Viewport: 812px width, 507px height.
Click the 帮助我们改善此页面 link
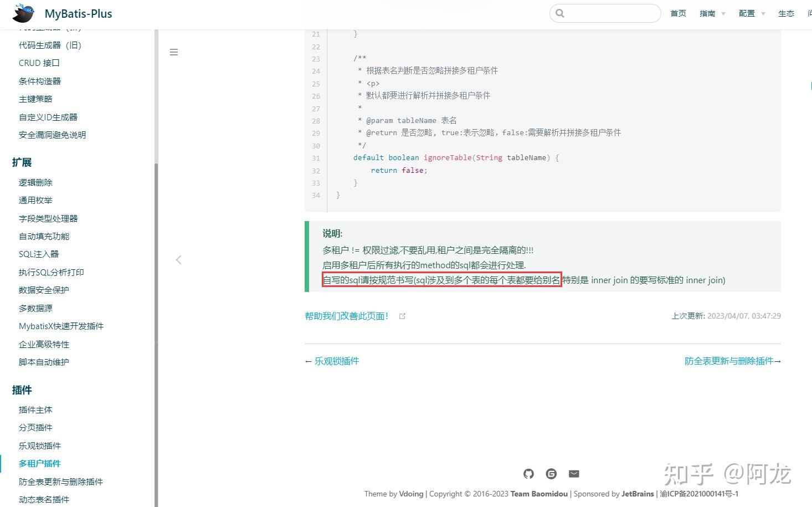(x=347, y=316)
